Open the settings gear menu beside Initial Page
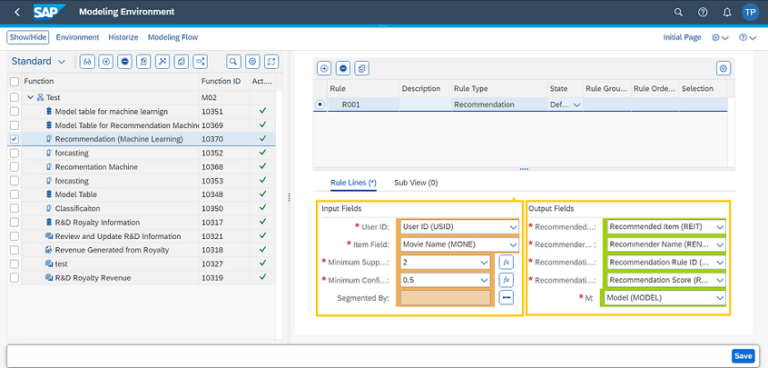The image size is (768, 368). [x=720, y=37]
